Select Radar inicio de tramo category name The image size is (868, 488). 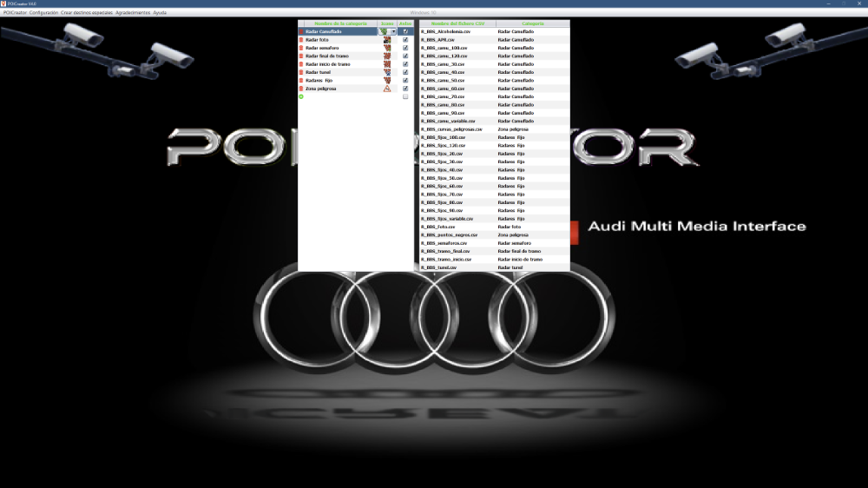point(328,64)
